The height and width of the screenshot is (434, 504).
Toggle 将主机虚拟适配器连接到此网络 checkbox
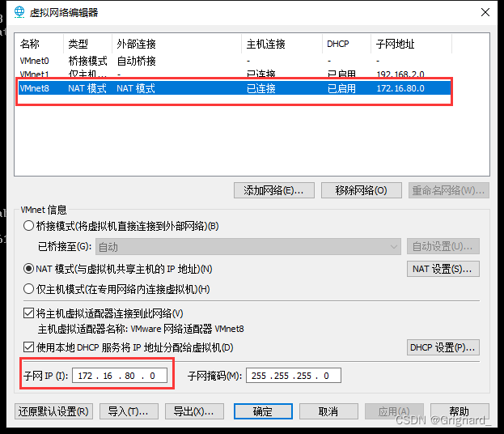[x=28, y=313]
